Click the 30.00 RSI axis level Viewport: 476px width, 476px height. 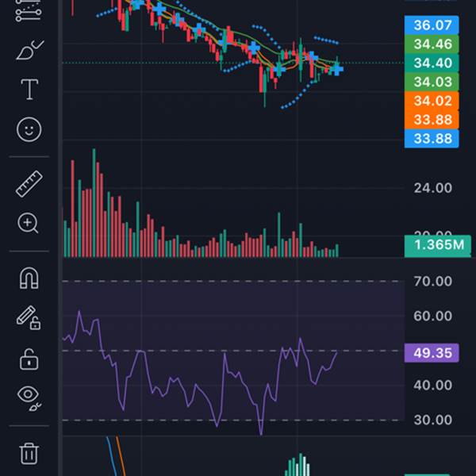click(x=432, y=420)
